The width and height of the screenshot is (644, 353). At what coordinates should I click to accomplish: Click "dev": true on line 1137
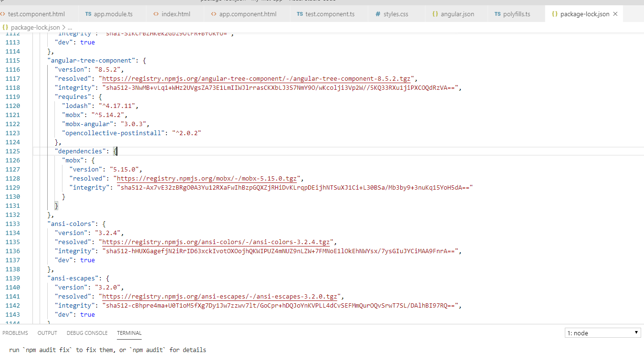pyautogui.click(x=74, y=260)
